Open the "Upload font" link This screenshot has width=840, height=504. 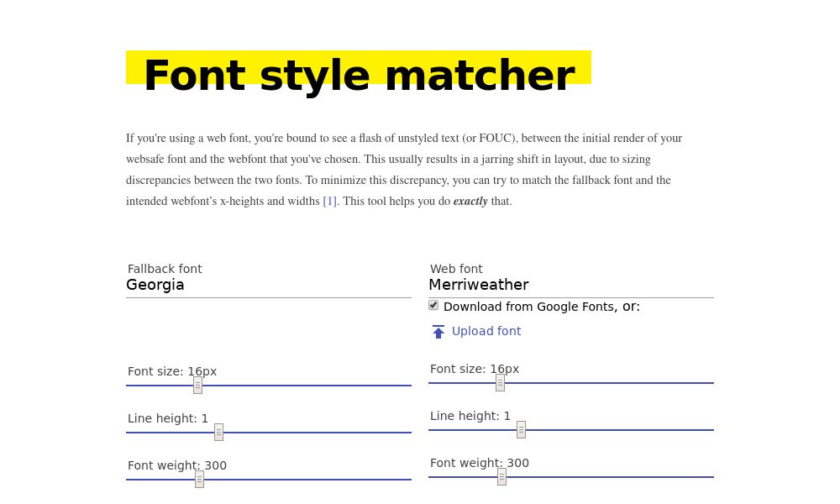coord(486,331)
